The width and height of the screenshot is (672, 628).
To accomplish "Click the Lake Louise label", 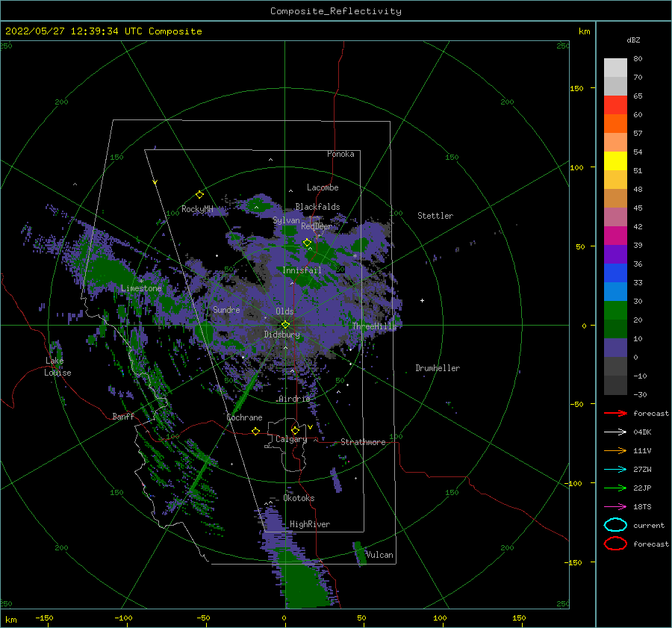I will coord(57,367).
